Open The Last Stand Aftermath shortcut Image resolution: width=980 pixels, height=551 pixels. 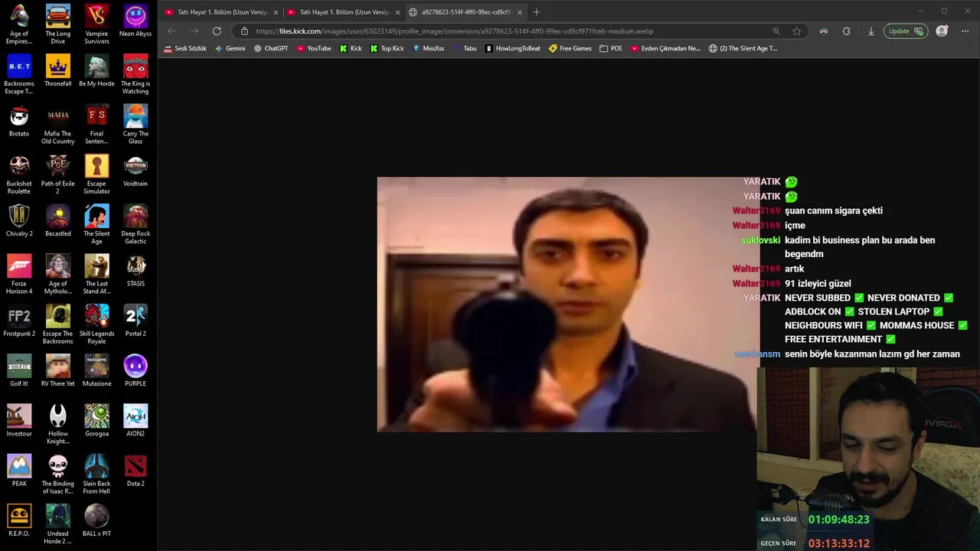[96, 274]
